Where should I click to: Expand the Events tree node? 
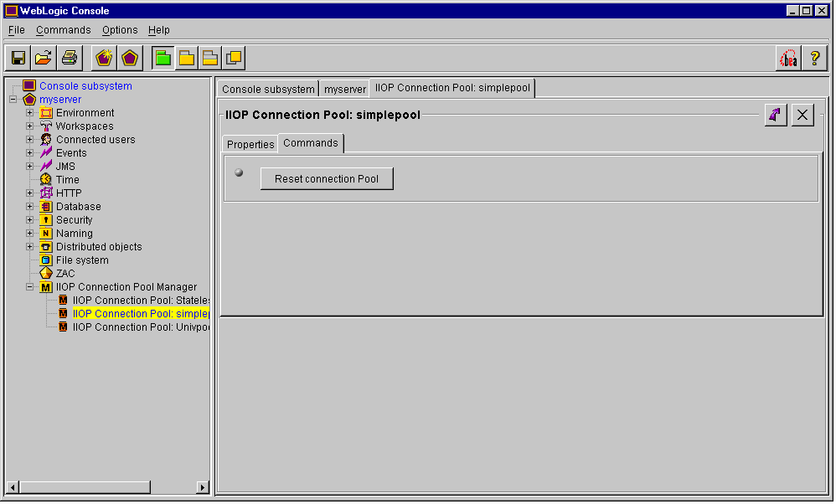30,153
